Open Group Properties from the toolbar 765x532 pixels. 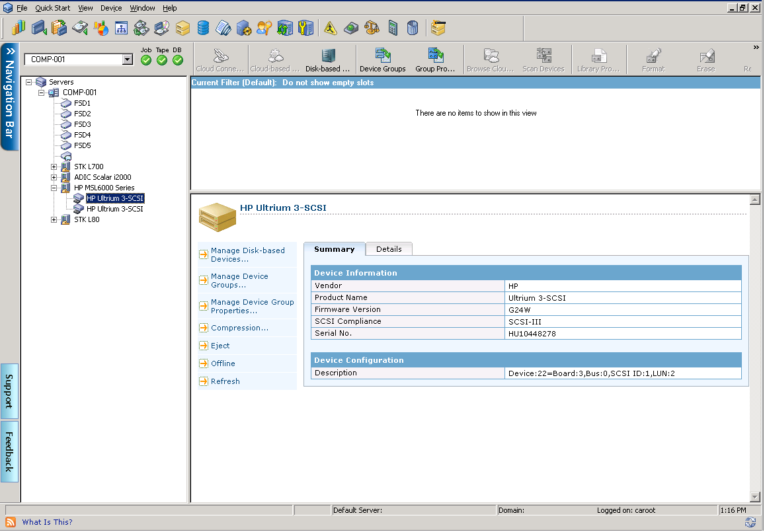click(436, 59)
